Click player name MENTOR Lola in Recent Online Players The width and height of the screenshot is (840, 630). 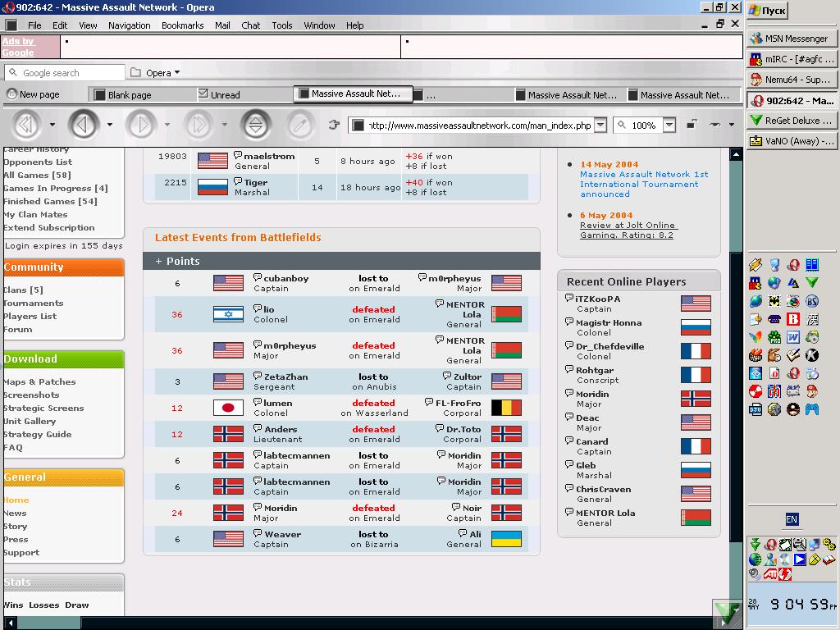[x=605, y=513]
